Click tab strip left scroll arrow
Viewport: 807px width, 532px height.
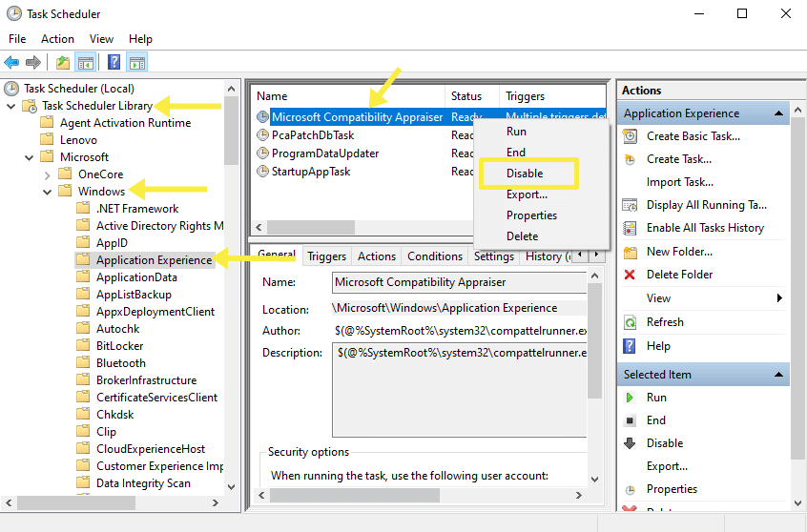[x=581, y=255]
